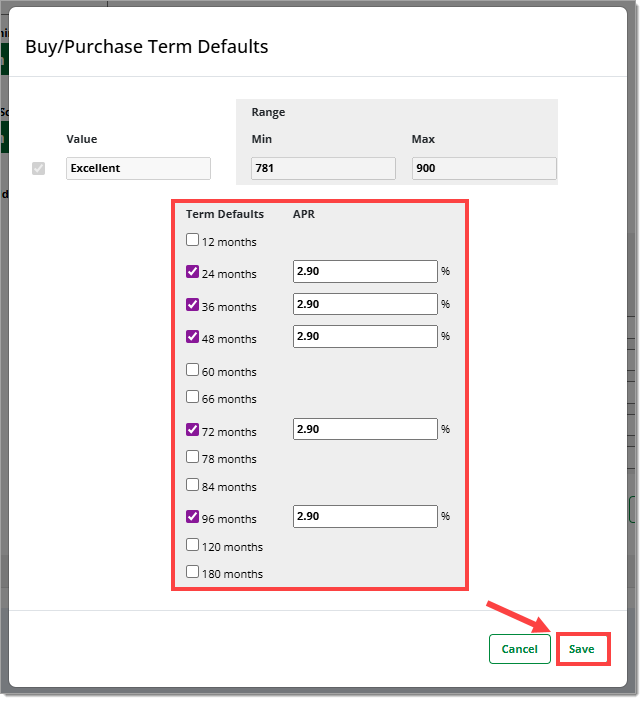Check the 66 months term option

click(192, 397)
